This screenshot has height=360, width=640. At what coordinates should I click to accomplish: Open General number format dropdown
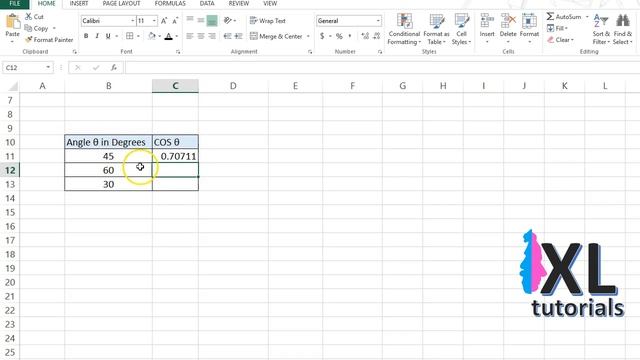(378, 20)
